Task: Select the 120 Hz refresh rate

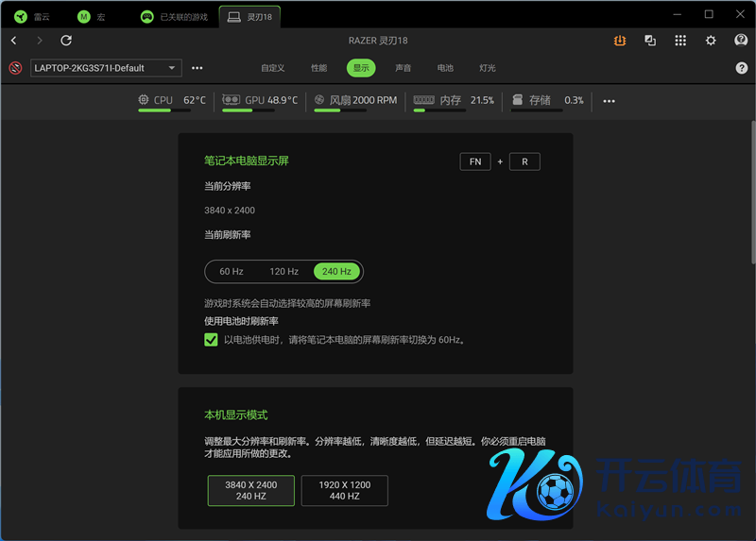Action: click(283, 272)
